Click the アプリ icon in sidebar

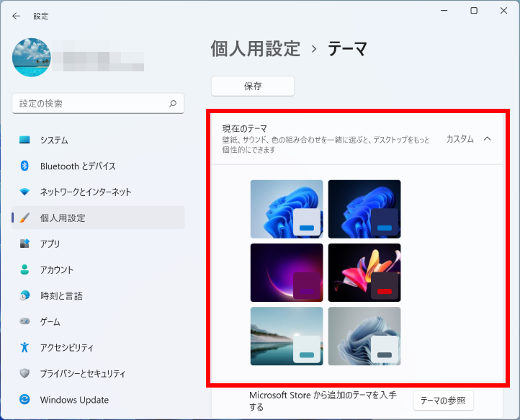tap(24, 243)
